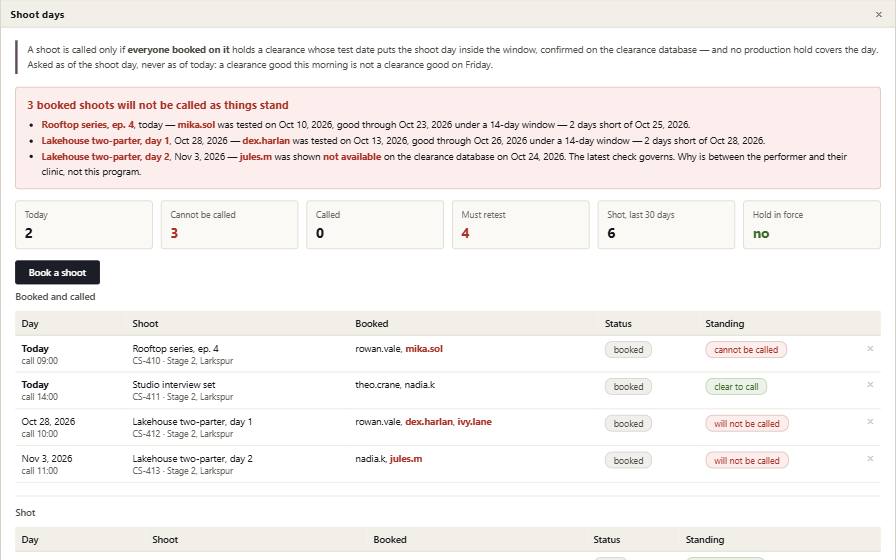The width and height of the screenshot is (896, 560).
Task: Click the Cannot be called summary card
Action: point(229,225)
